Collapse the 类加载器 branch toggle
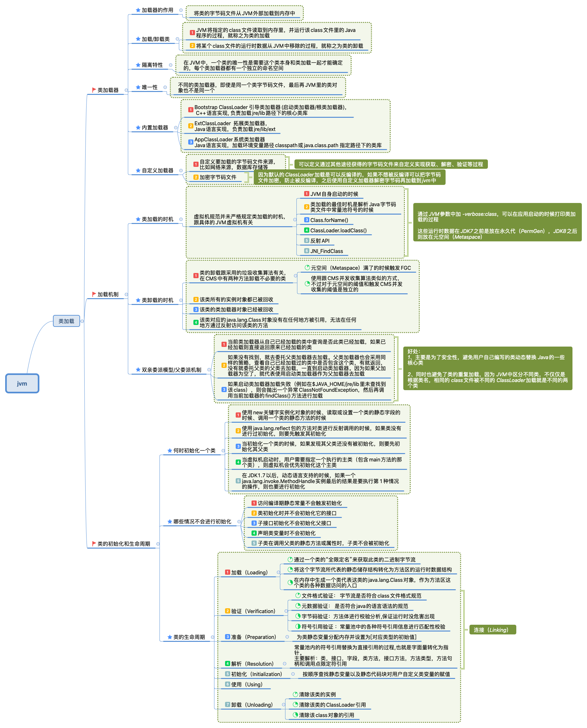The width and height of the screenshot is (587, 728). point(126,90)
